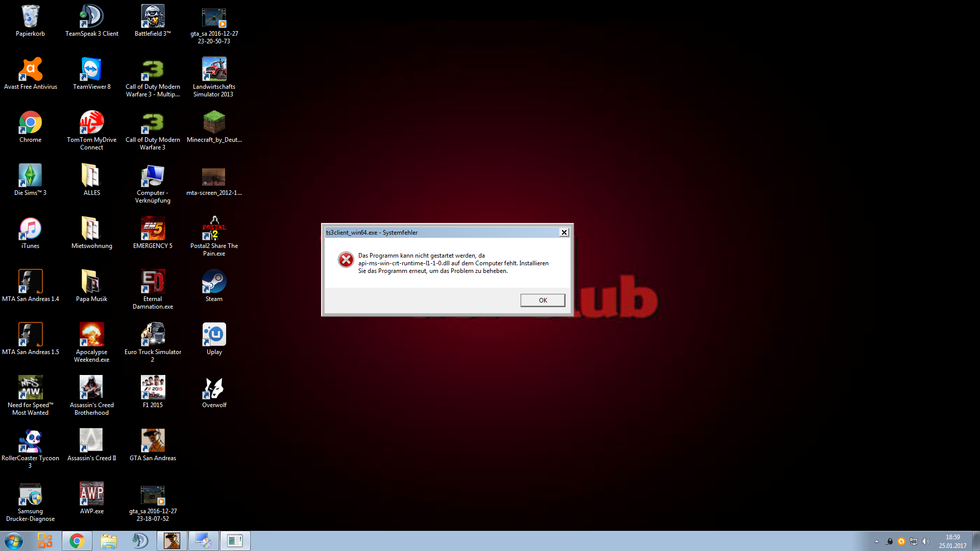
Task: Click OK in the Systemfehler dialog
Action: click(x=543, y=300)
